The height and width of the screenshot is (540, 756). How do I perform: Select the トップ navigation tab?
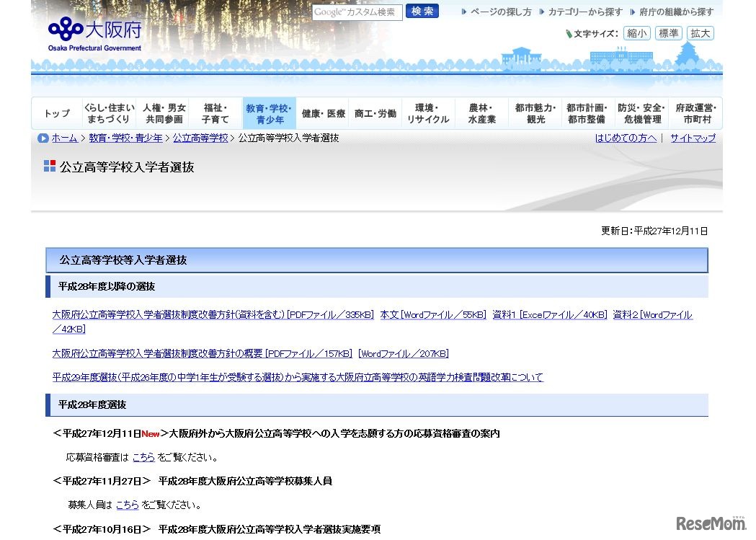(x=57, y=113)
